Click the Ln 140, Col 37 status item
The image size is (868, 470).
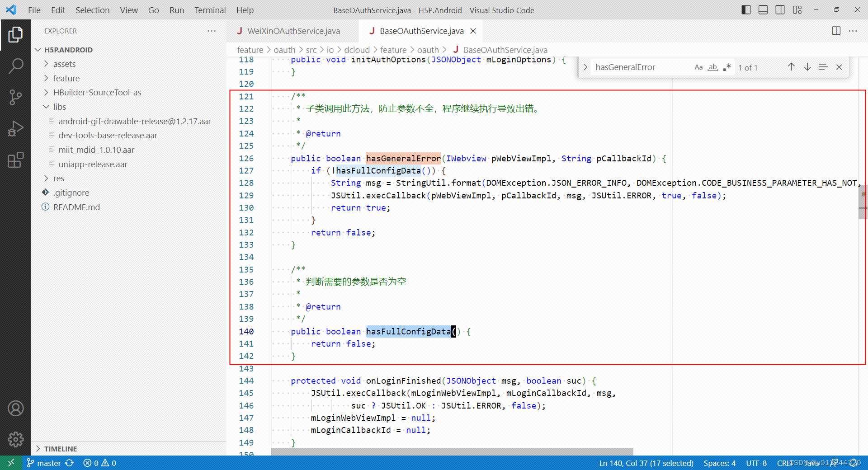click(x=646, y=463)
